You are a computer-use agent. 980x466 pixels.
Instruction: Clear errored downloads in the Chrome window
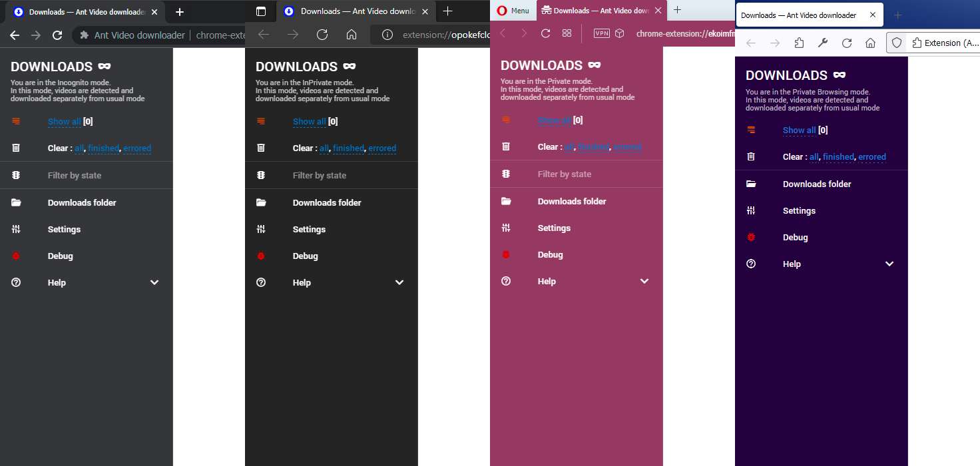137,148
